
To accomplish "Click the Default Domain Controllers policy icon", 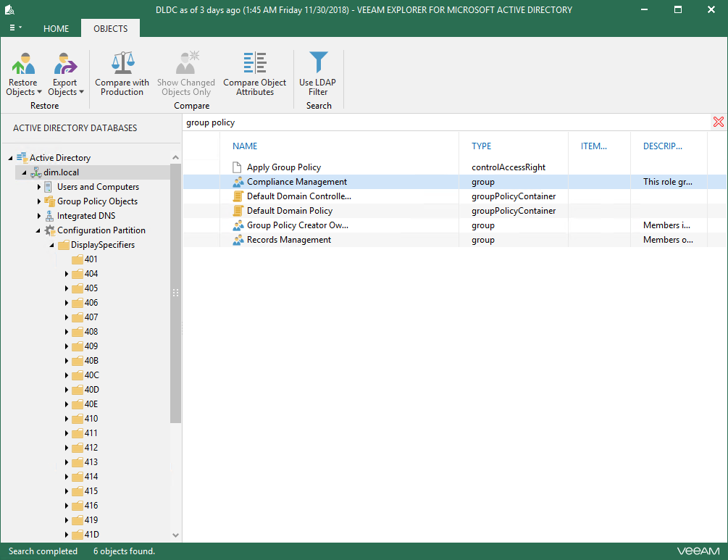I will click(x=238, y=196).
